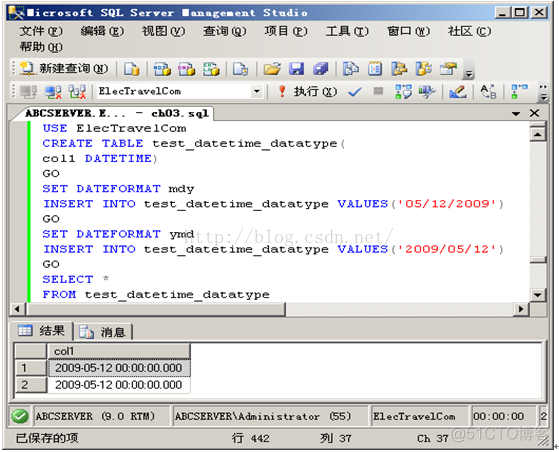Click the editor horizontal scroll right arrow

(x=521, y=309)
